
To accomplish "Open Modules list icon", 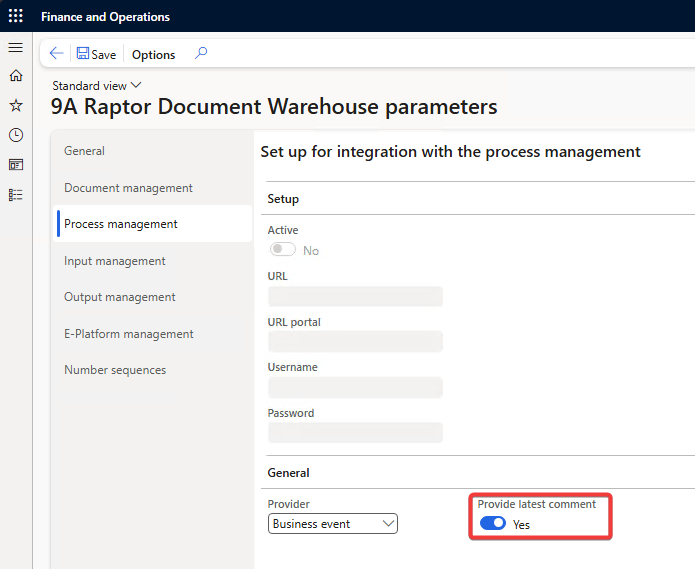I will (15, 195).
